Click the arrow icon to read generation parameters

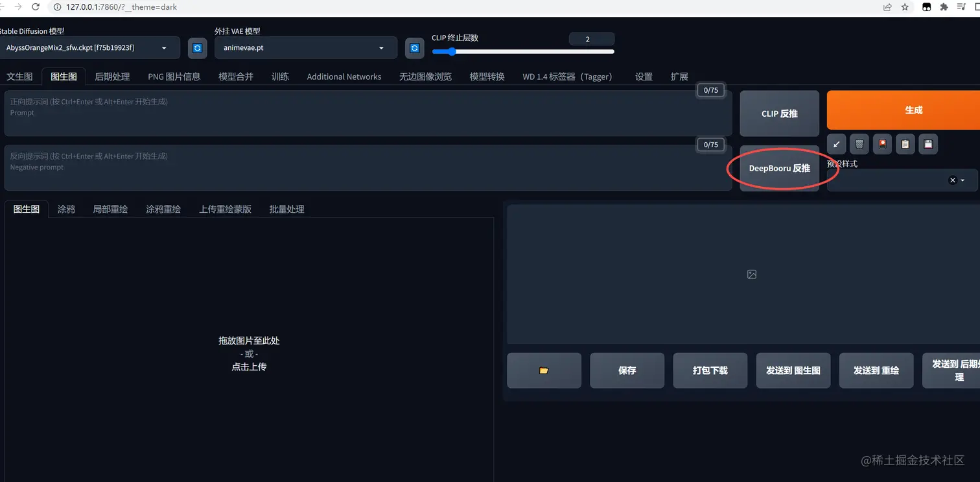pos(837,144)
